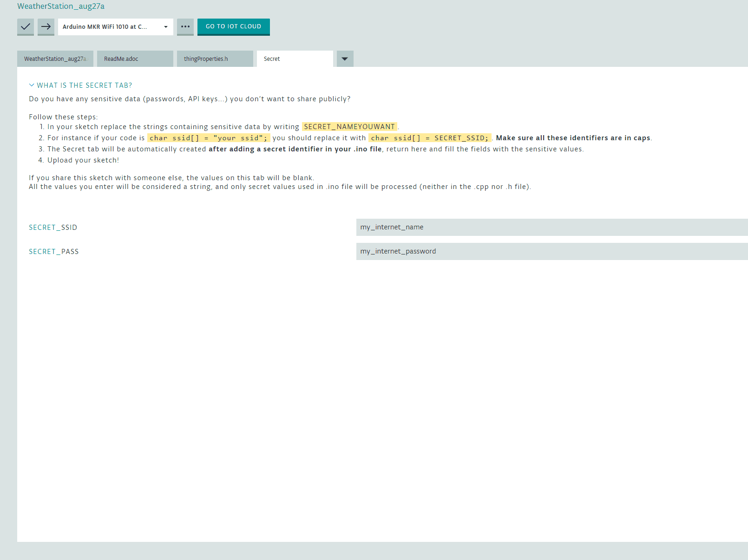
Task: Click the WeatherStation_aug27a sketch title at top
Action: coord(61,6)
